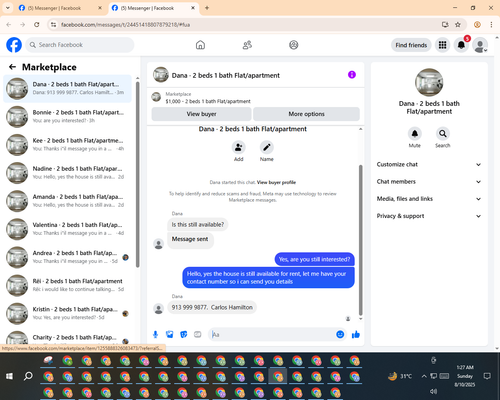Bookmark this page with the star icon

[458, 25]
